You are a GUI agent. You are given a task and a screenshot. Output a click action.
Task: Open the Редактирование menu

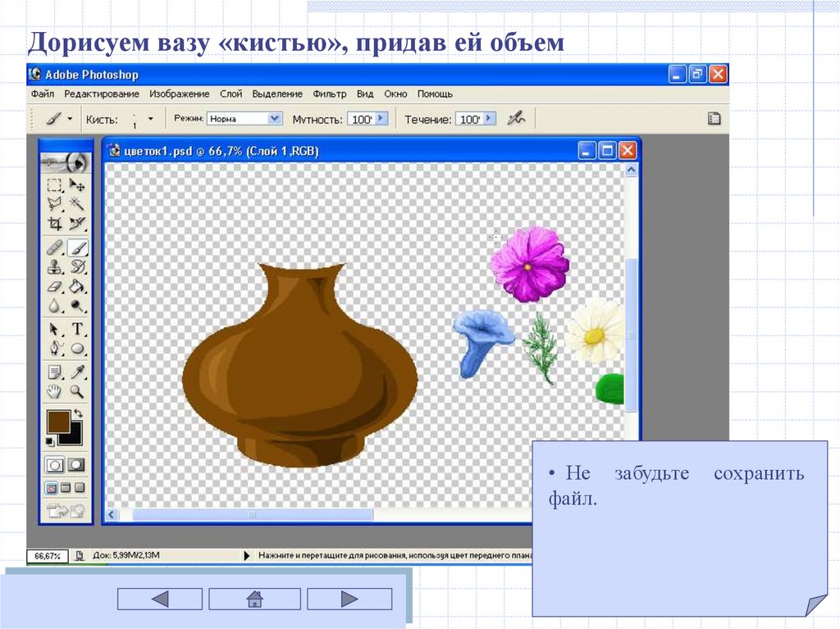click(102, 93)
